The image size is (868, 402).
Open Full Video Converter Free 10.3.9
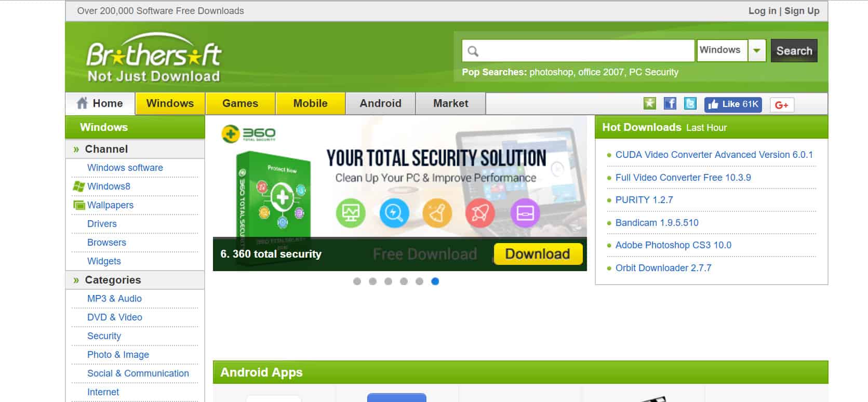point(683,178)
